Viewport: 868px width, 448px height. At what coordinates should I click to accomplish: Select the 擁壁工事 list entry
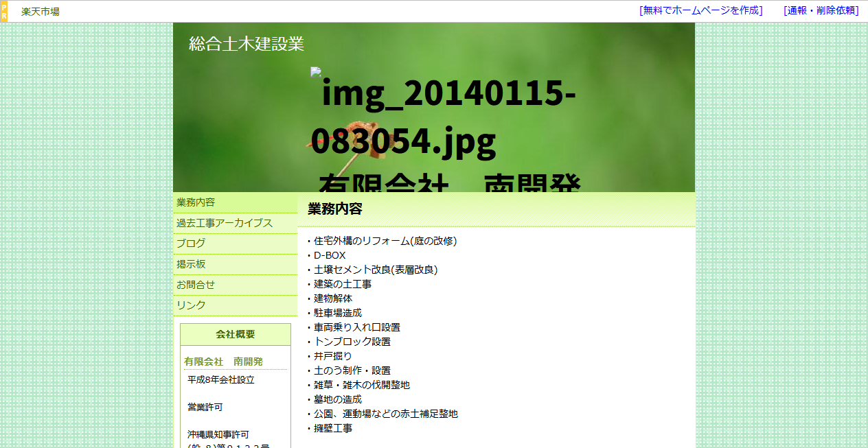pyautogui.click(x=332, y=428)
